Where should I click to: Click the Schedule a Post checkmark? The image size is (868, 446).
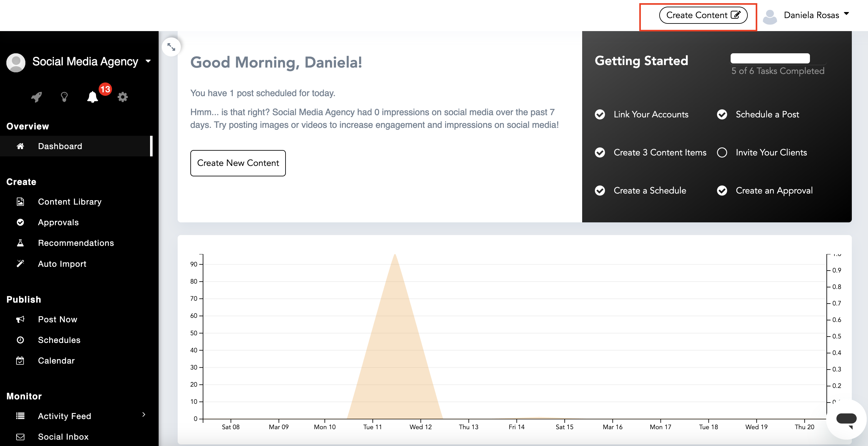pyautogui.click(x=722, y=114)
